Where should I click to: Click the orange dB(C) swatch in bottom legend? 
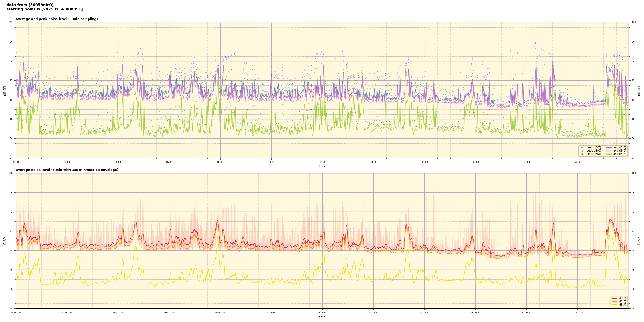[614, 301]
